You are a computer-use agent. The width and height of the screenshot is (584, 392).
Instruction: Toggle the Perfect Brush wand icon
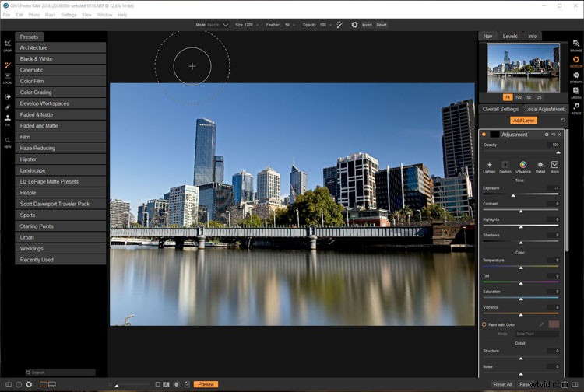tap(339, 25)
